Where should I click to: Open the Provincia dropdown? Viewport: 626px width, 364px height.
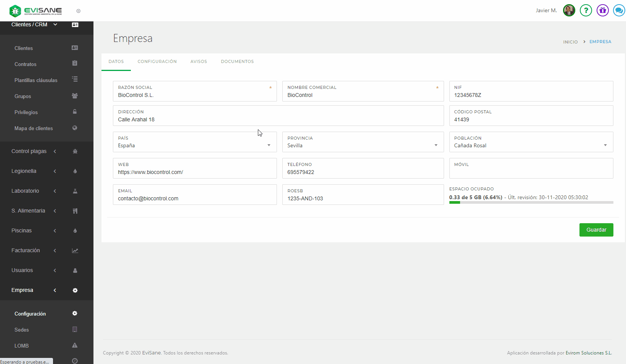click(362, 145)
